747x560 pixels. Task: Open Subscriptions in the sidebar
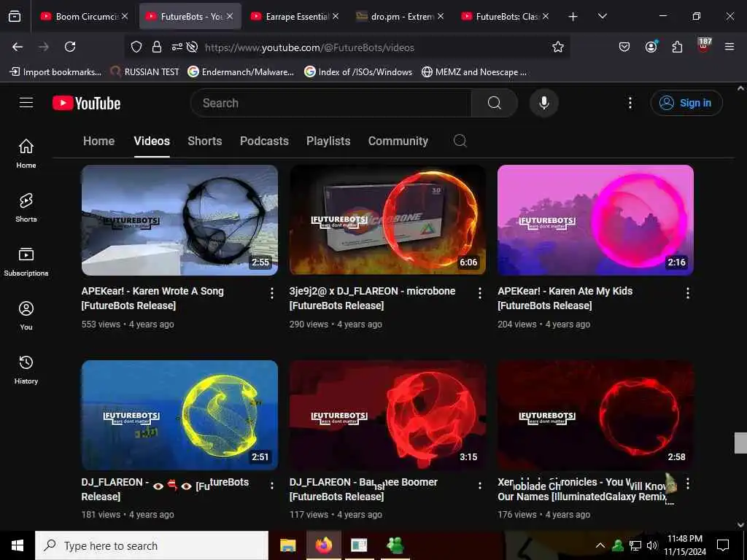[x=26, y=262]
